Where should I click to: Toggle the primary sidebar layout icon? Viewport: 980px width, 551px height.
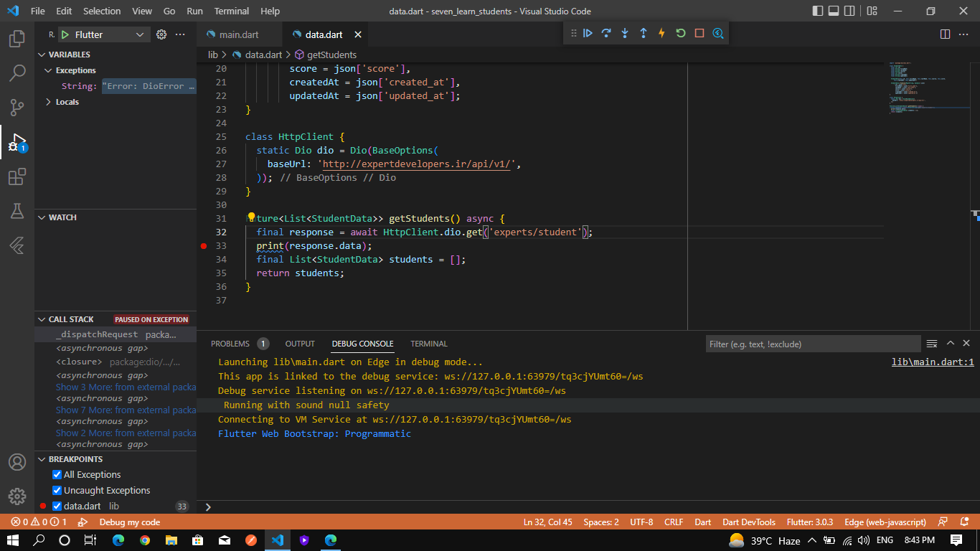[818, 11]
